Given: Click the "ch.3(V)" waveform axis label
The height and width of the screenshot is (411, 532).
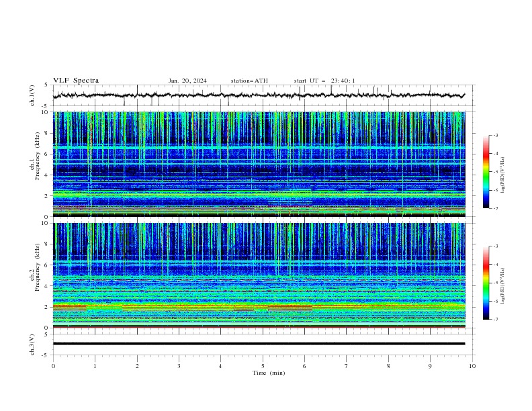Looking at the screenshot, I should (32, 345).
